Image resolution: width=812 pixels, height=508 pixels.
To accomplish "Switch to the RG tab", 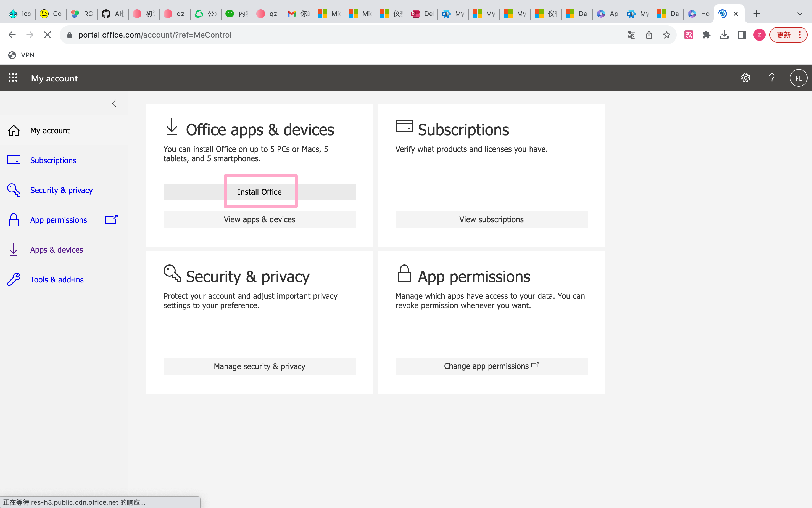I will tap(82, 14).
